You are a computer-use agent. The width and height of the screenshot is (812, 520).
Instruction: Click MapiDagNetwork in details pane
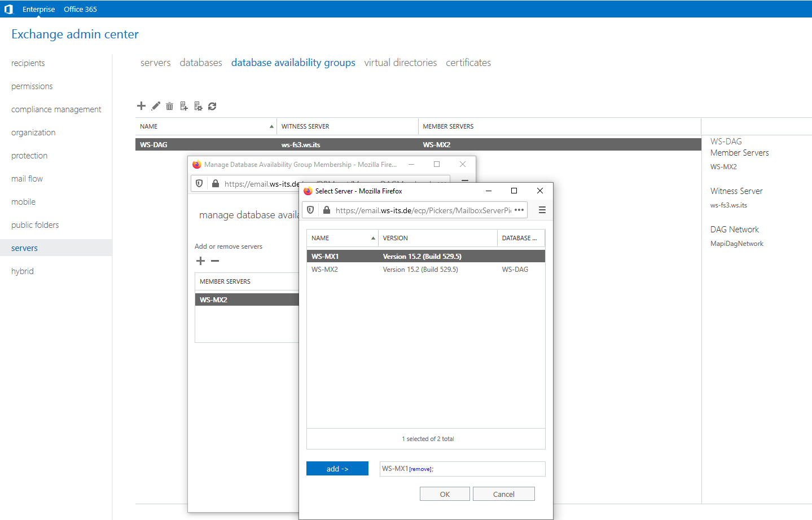(737, 244)
